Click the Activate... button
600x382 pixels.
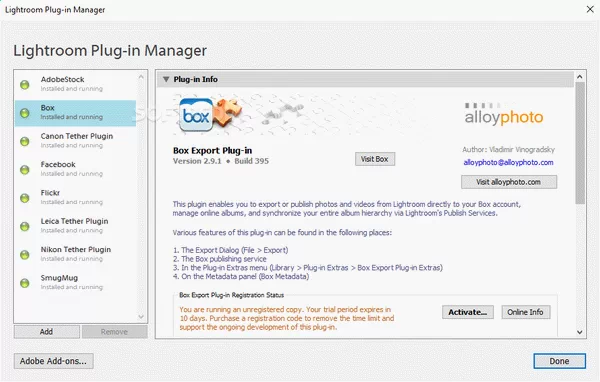click(468, 312)
